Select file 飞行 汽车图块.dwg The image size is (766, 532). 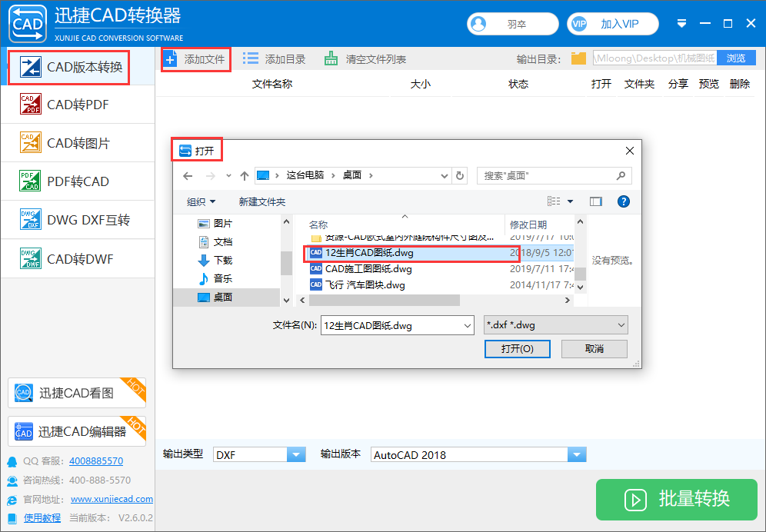point(365,285)
